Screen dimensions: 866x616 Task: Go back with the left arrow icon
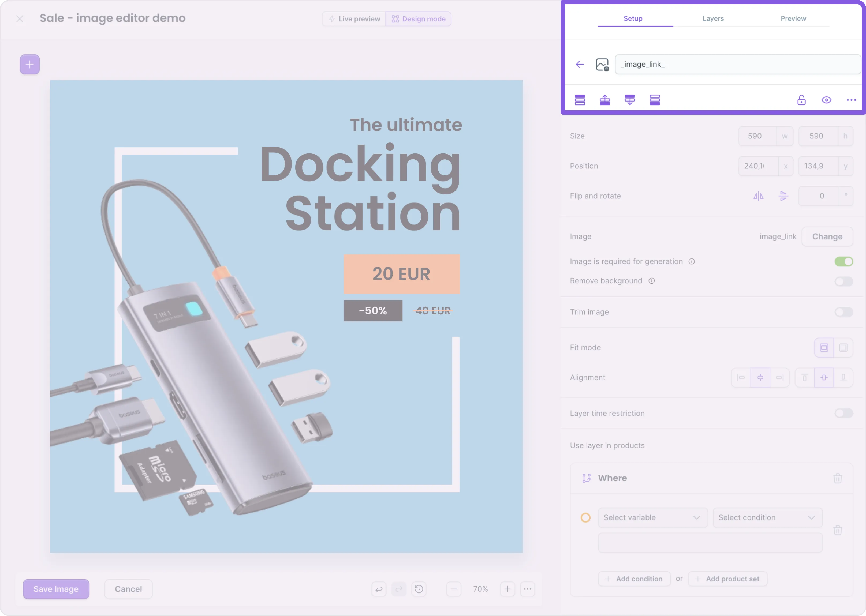pos(580,65)
